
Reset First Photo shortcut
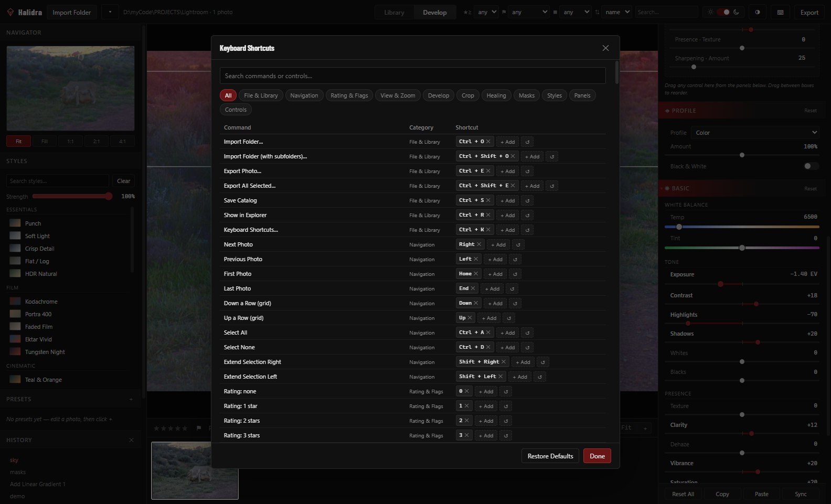(515, 274)
